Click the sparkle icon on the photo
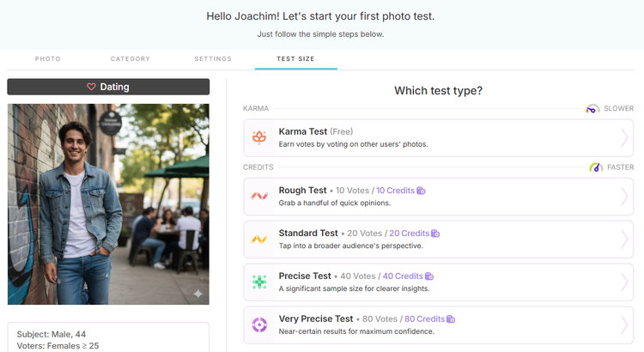Image resolution: width=644 pixels, height=352 pixels. [x=198, y=294]
